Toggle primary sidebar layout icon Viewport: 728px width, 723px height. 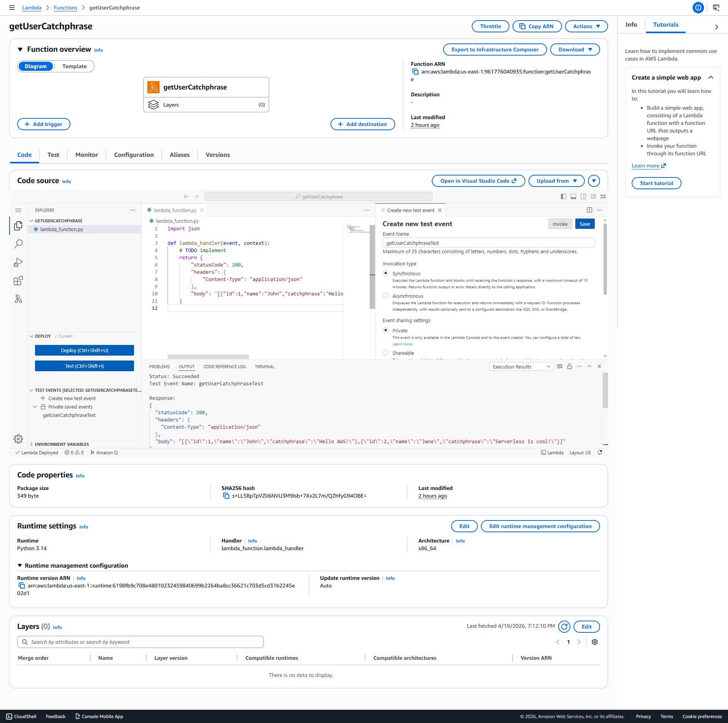point(564,196)
